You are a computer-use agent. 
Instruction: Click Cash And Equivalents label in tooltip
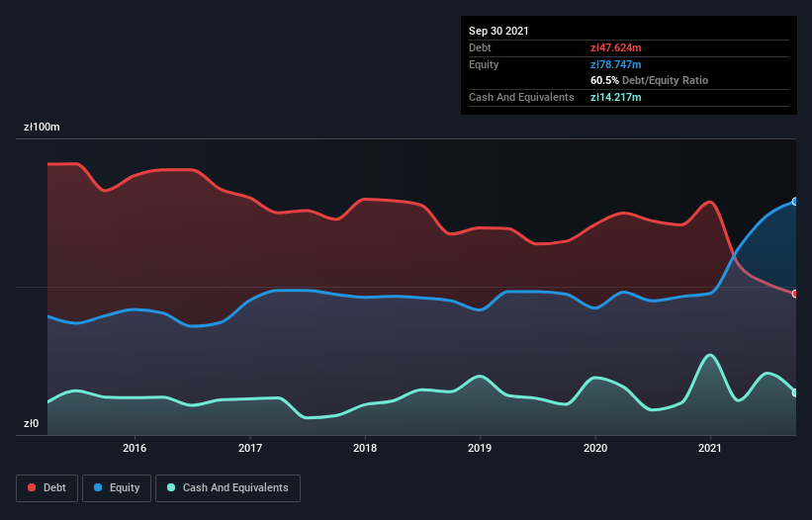[x=521, y=97]
